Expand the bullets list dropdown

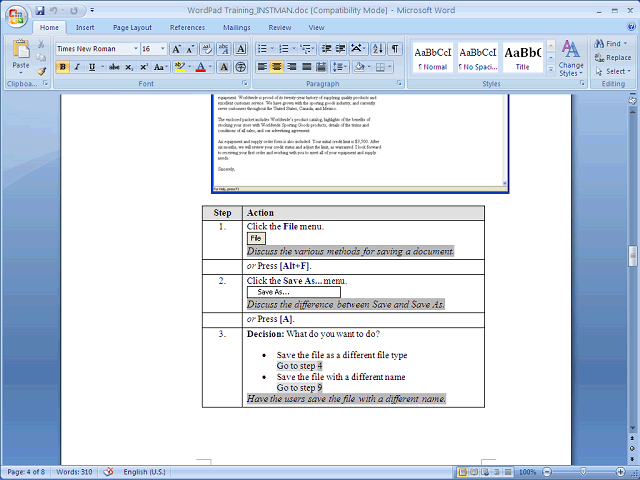(x=272, y=49)
